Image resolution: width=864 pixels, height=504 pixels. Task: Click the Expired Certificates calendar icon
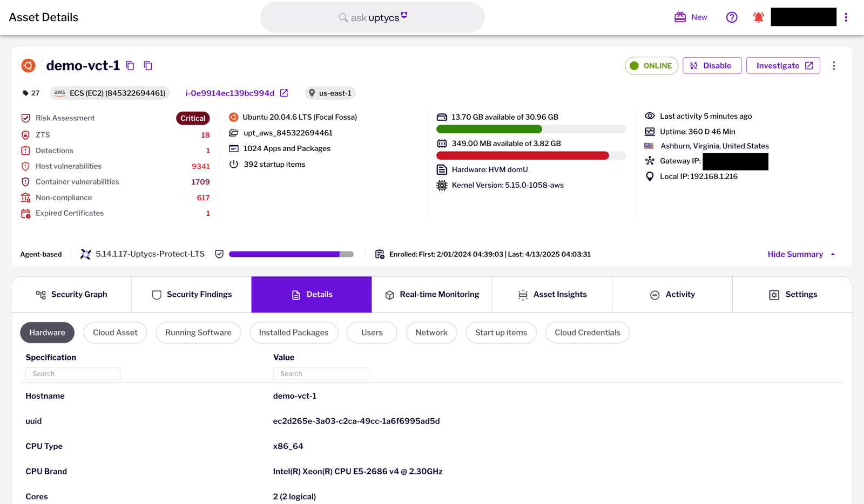[25, 214]
